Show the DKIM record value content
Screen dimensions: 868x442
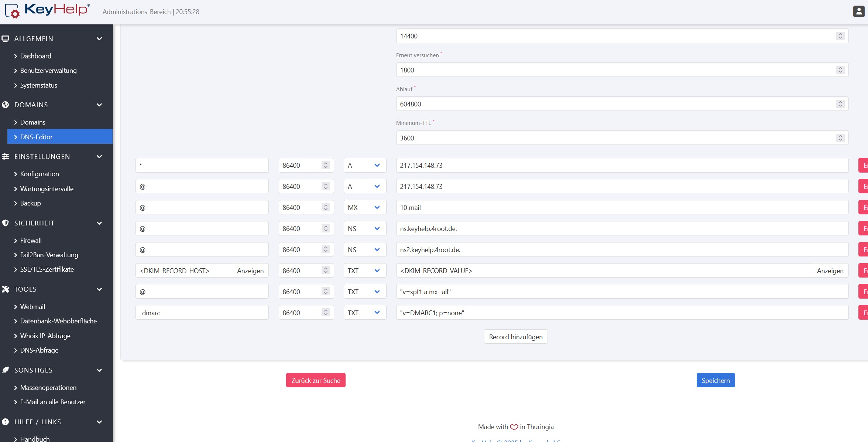click(830, 271)
